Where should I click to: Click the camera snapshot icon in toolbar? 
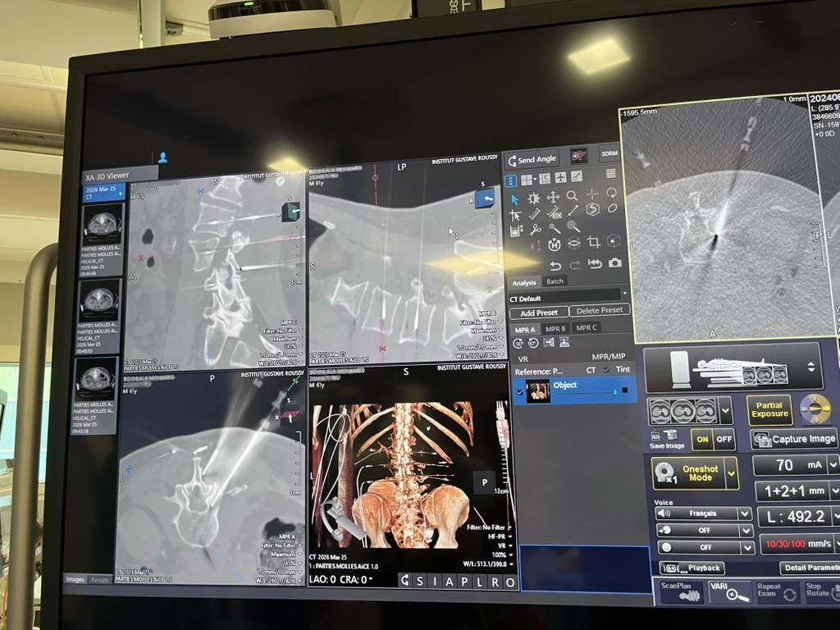[x=615, y=262]
